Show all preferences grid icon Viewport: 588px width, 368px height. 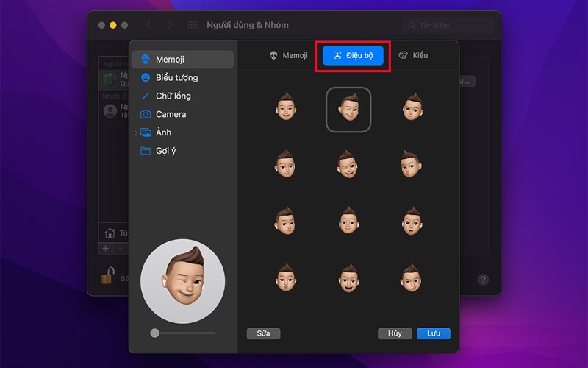[x=193, y=25]
